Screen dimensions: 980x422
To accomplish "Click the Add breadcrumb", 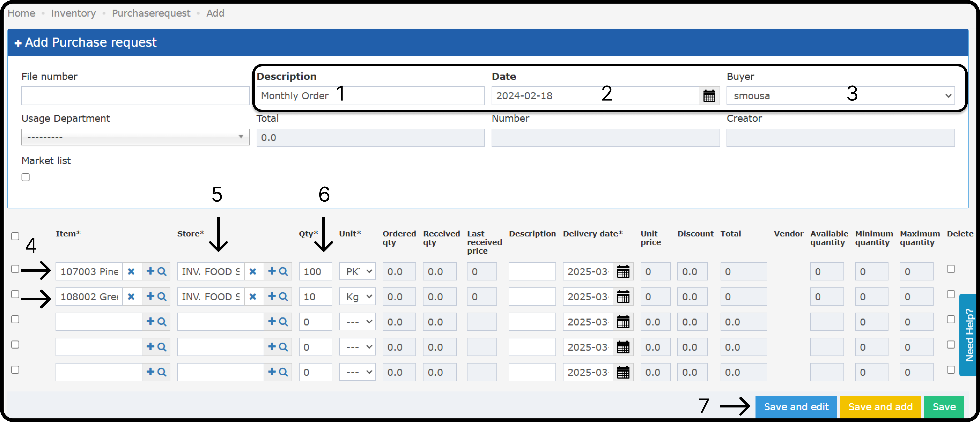I will pos(215,13).
